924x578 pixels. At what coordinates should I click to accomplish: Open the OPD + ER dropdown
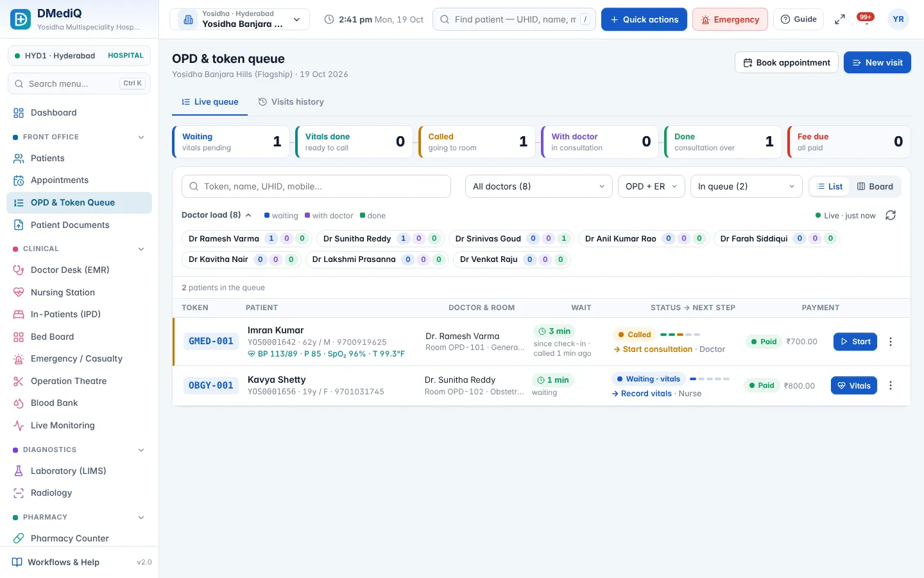tap(651, 186)
